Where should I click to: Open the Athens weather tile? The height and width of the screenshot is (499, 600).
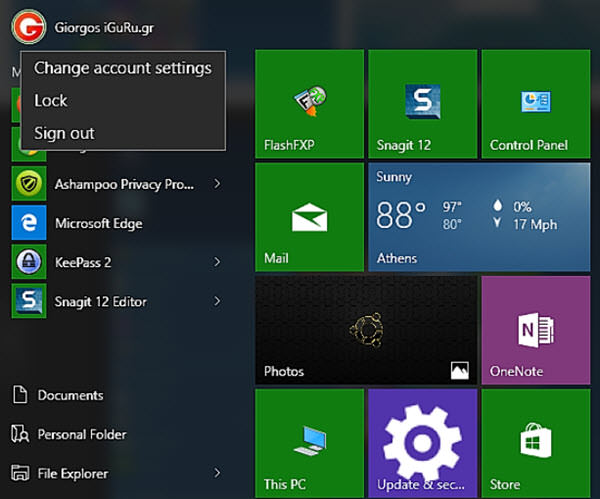479,217
